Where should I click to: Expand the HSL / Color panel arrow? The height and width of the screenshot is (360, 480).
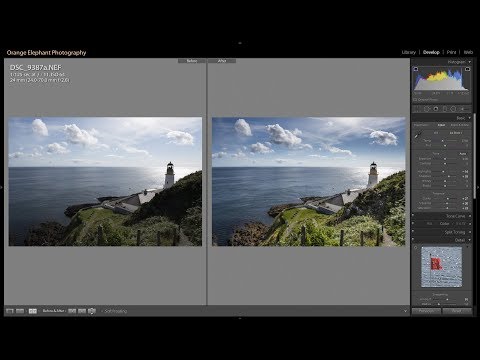[470, 224]
